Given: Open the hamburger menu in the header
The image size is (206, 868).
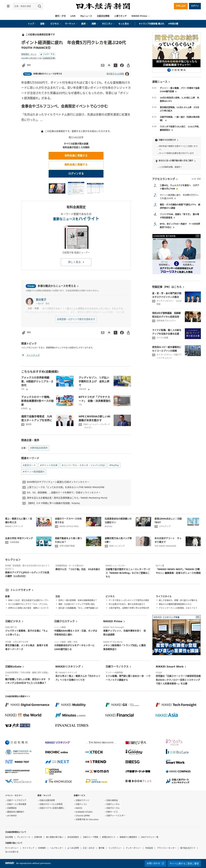Looking at the screenshot, I should [x=8, y=6].
